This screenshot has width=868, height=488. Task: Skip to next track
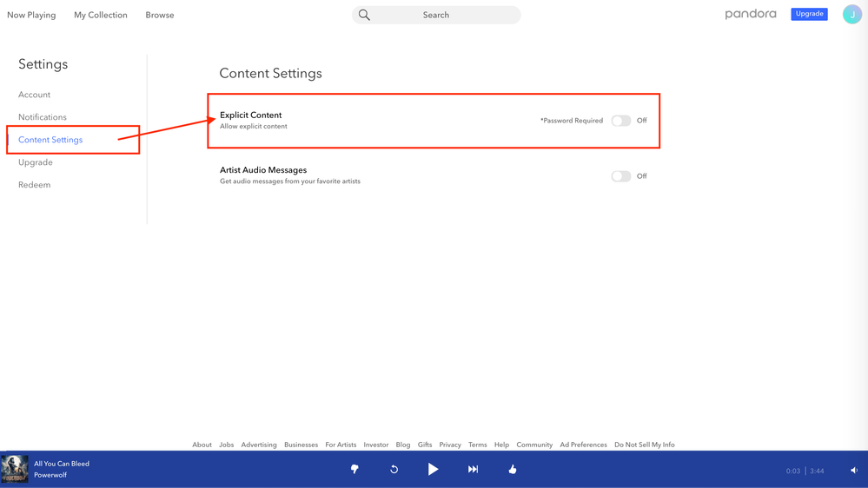click(473, 469)
